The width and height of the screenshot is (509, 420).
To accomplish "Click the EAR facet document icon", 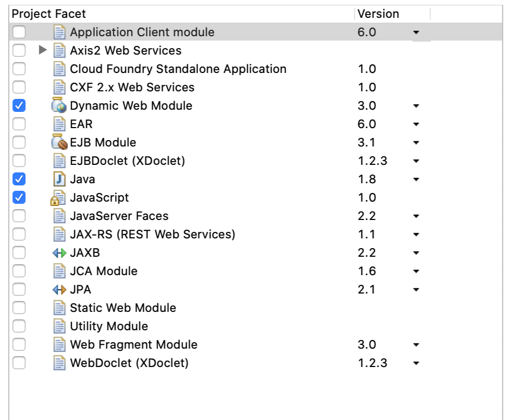I will click(59, 124).
